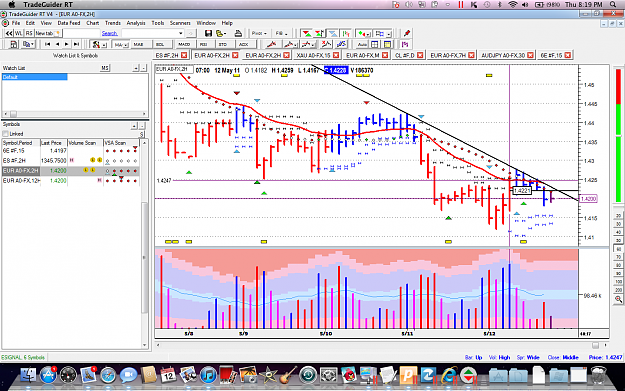
Task: Click the RS toolbar button
Action: (x=29, y=33)
